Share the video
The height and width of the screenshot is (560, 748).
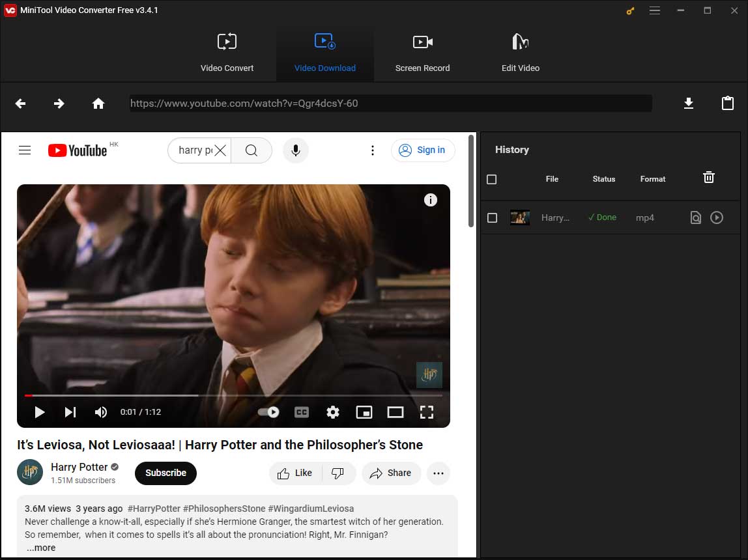coord(391,473)
